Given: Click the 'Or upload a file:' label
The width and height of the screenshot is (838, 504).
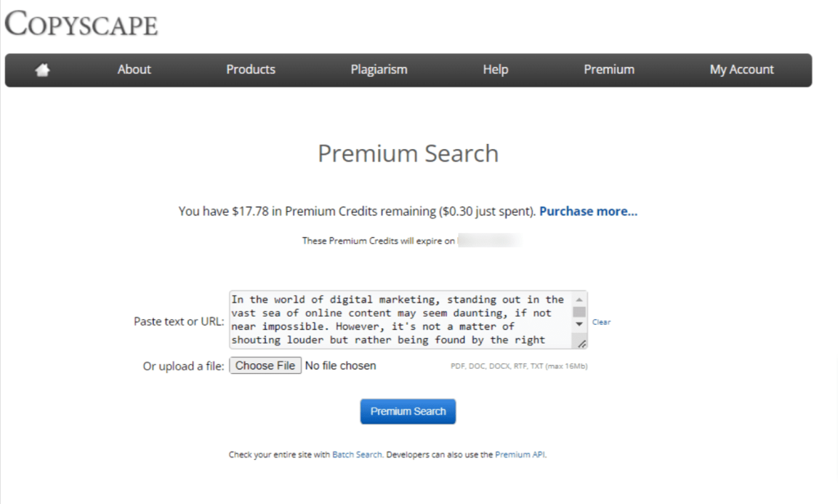Looking at the screenshot, I should (183, 366).
